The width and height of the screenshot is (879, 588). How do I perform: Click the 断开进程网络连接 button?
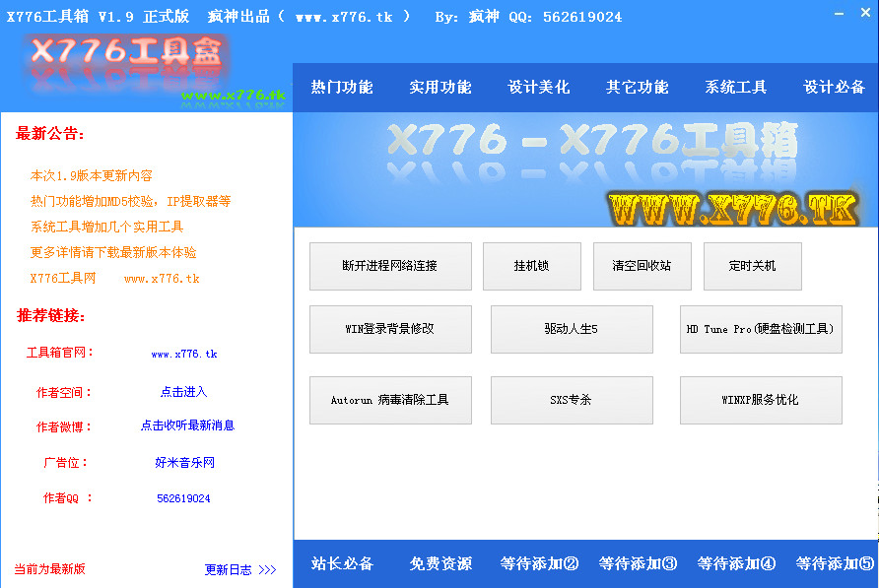tap(390, 266)
